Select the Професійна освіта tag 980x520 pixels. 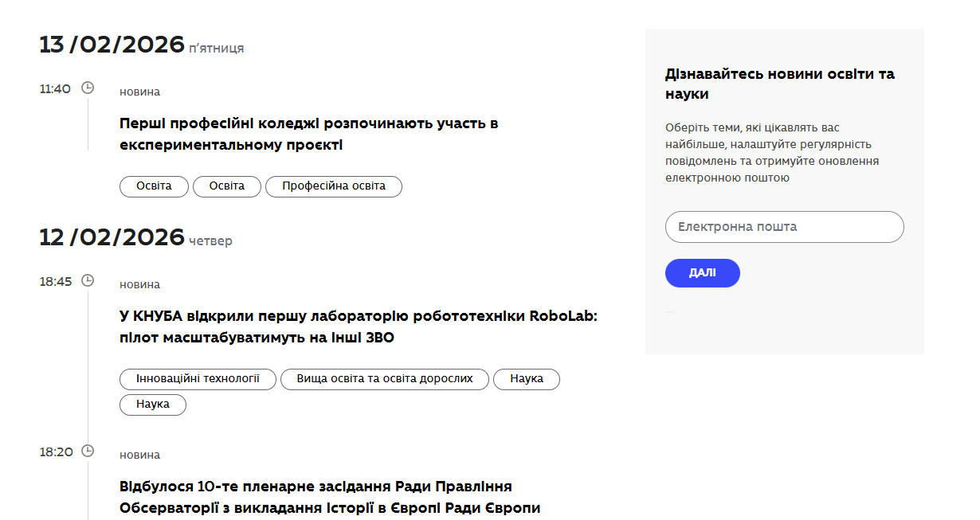click(334, 186)
